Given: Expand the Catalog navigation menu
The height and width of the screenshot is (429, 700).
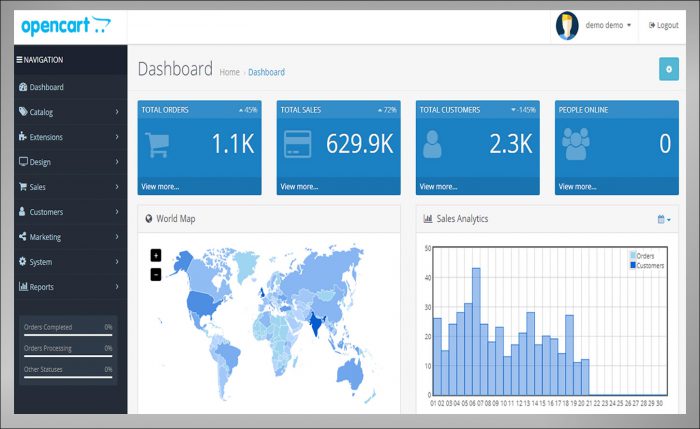Looking at the screenshot, I should tap(70, 112).
